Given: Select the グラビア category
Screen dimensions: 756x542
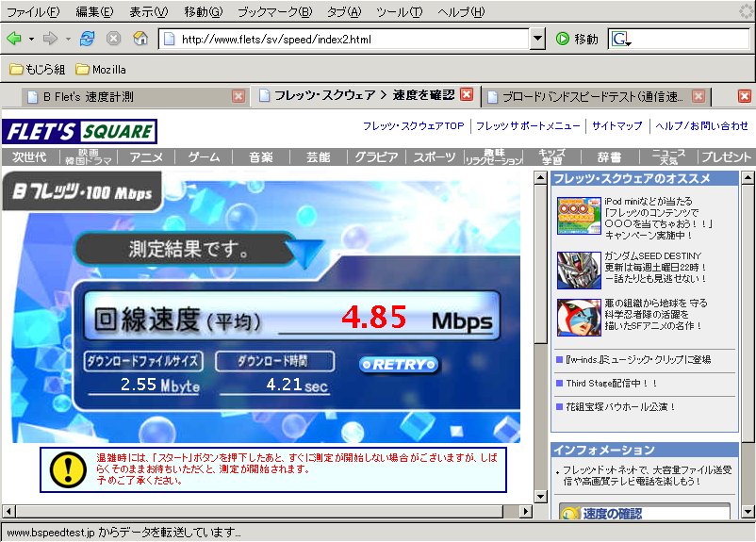Looking at the screenshot, I should tap(376, 157).
